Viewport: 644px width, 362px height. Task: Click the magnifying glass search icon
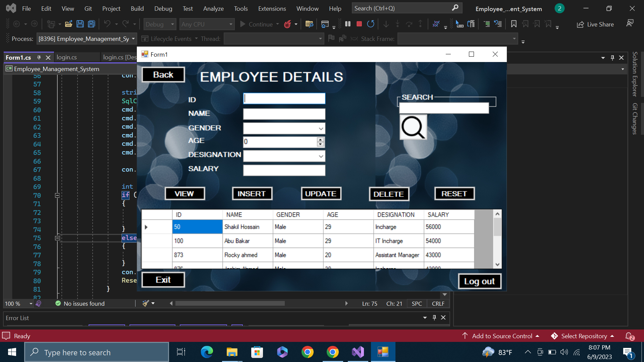tap(413, 127)
